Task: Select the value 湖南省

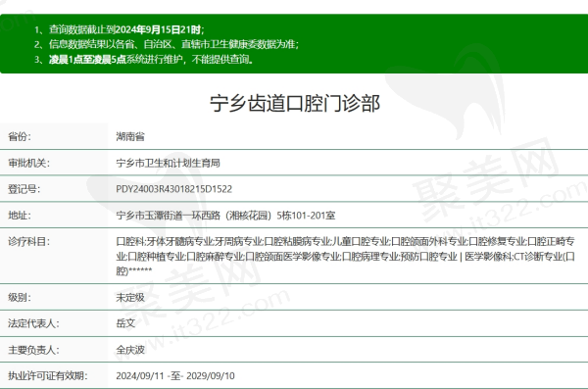Action: [130, 136]
